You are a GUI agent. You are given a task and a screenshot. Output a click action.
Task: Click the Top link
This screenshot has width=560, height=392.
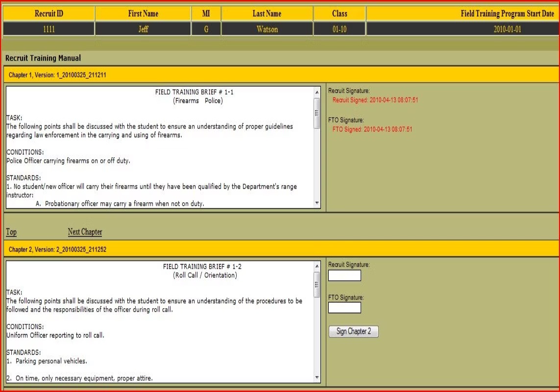point(11,232)
